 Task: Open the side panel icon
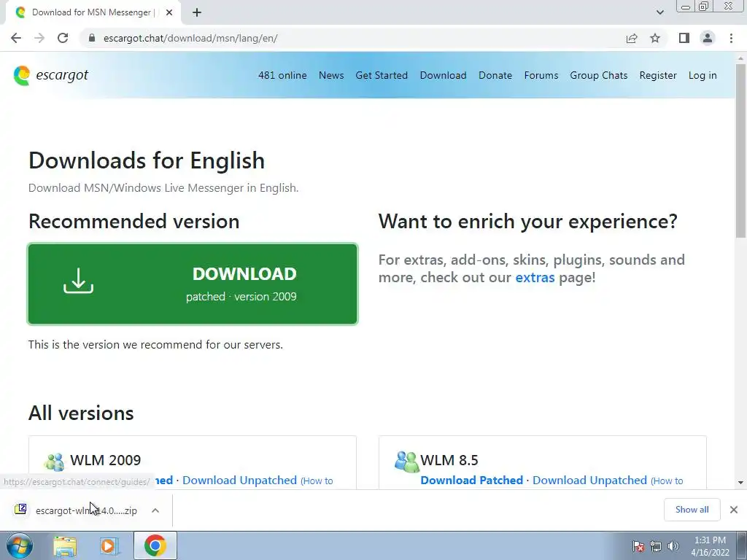(684, 38)
